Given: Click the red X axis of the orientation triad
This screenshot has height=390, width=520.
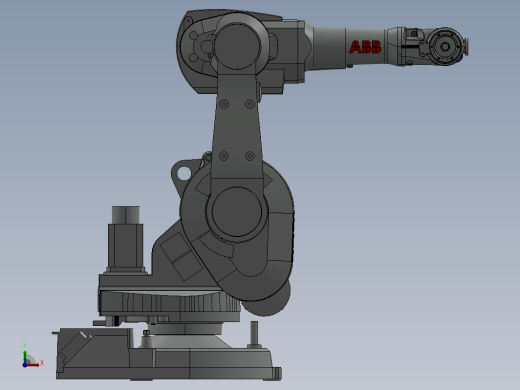Looking at the screenshot, I should 33,365.
